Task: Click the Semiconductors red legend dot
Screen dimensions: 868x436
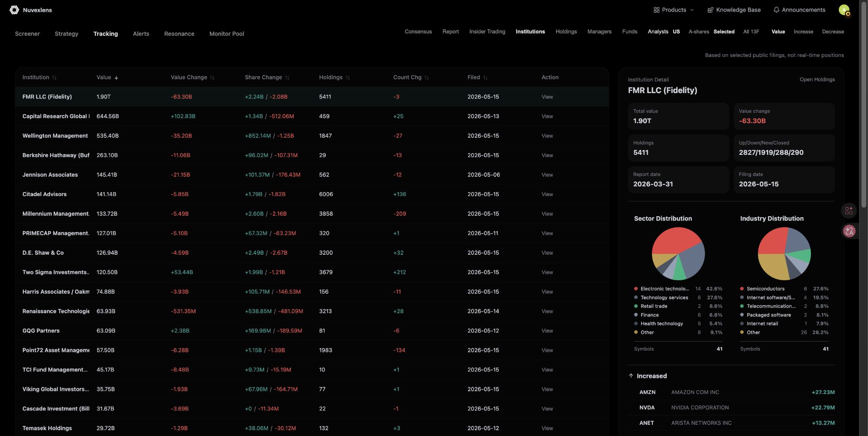Action: click(x=742, y=289)
